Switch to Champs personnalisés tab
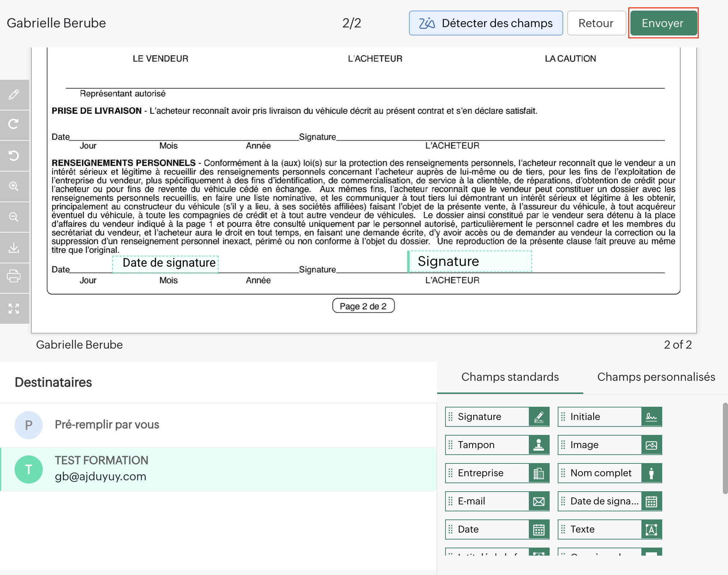 tap(656, 377)
